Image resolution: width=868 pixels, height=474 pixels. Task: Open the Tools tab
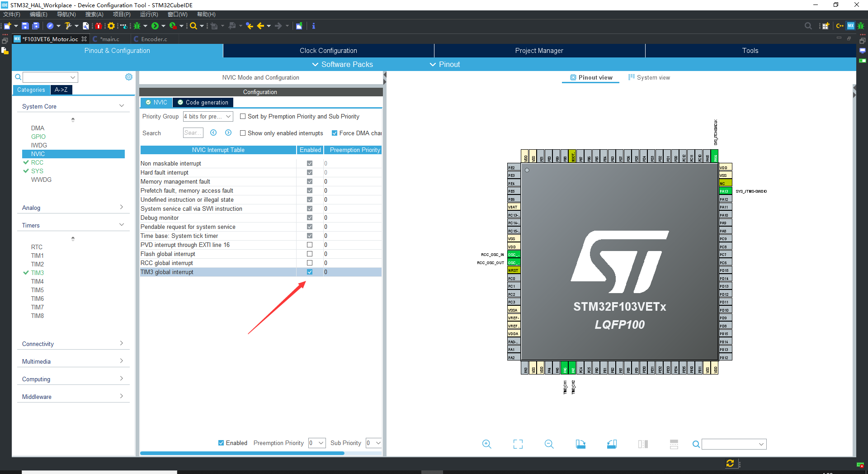pyautogui.click(x=750, y=51)
